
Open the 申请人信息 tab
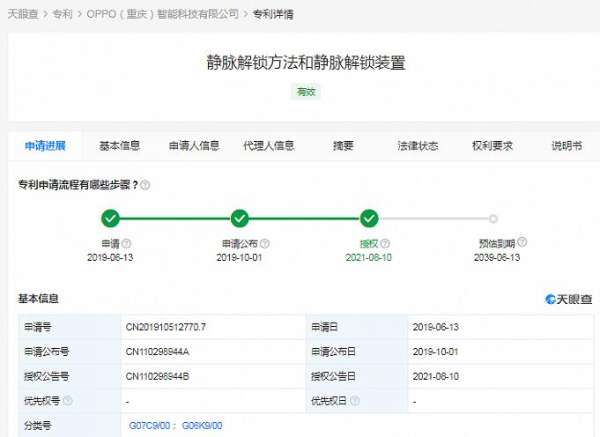[194, 146]
